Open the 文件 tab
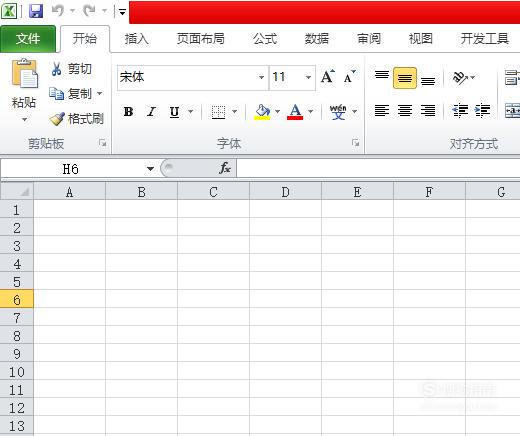 (x=28, y=39)
